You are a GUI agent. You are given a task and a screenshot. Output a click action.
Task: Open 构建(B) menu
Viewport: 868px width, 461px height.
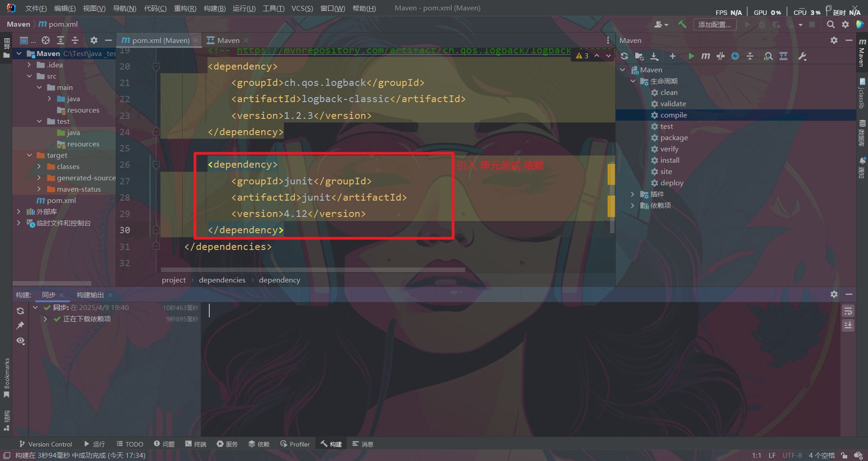215,9
